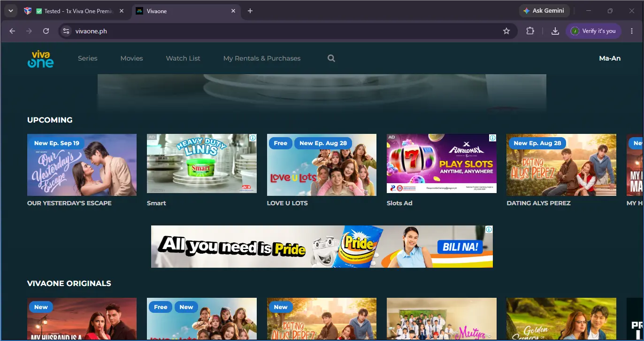Click the New Ep. Sep 19 badge
The image size is (644, 341).
point(56,143)
